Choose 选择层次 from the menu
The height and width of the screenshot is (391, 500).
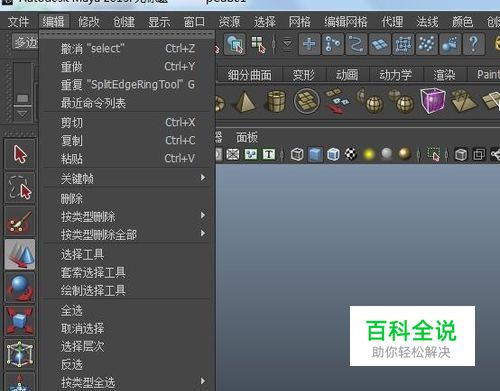point(128,347)
